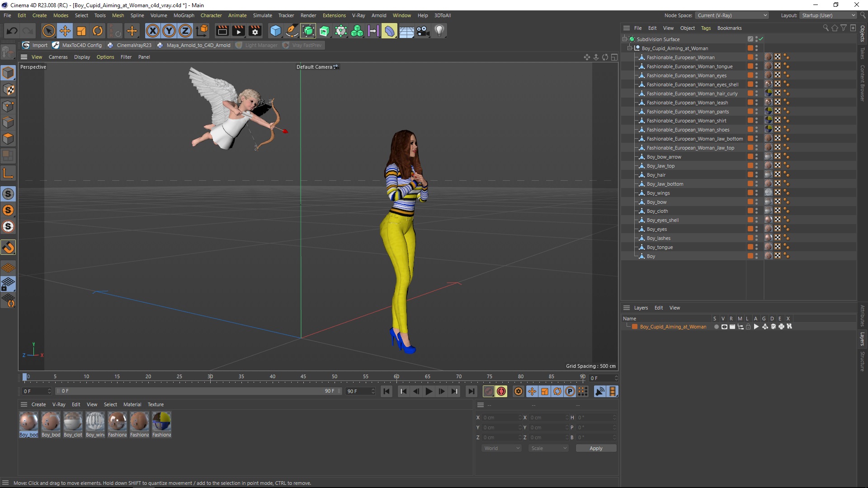Go to start of animation

click(387, 391)
